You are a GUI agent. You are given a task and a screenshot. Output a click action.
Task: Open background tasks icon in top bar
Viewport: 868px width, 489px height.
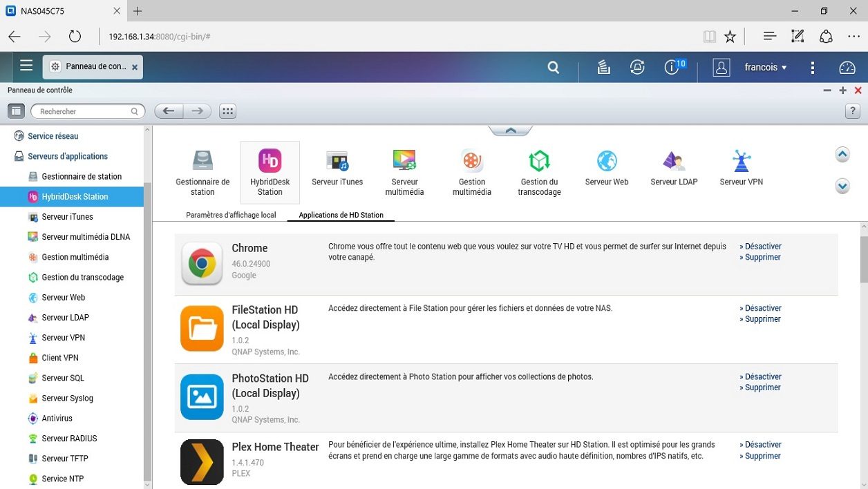click(603, 67)
